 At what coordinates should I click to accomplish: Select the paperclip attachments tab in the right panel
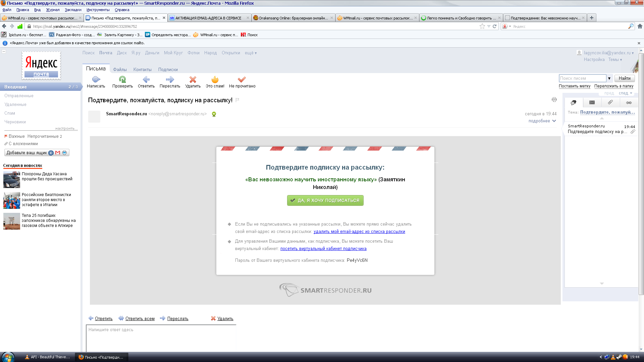click(610, 103)
